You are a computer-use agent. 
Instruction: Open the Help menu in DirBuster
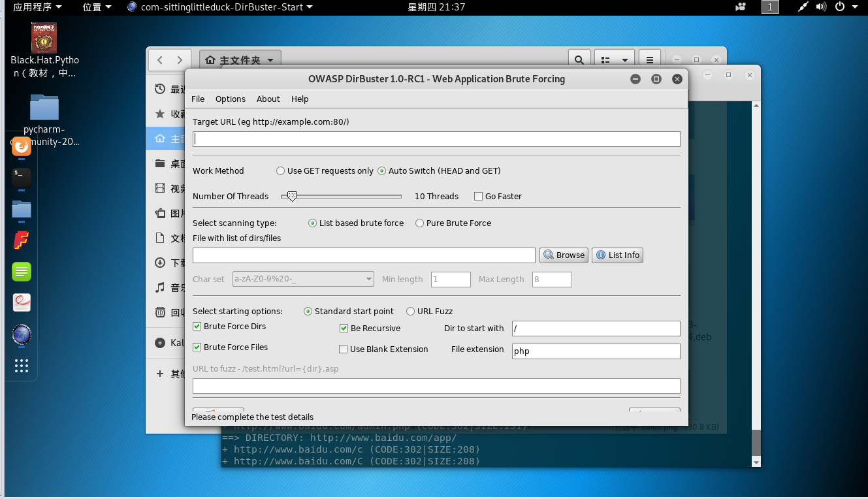click(300, 99)
